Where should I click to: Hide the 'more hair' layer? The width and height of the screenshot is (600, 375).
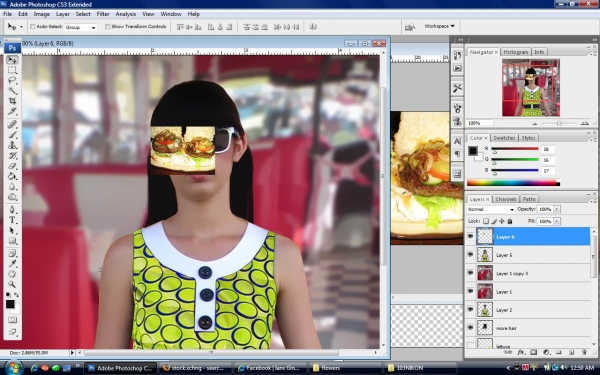click(x=470, y=328)
